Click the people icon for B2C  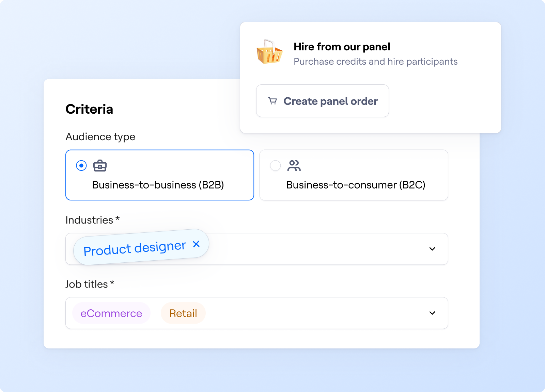pos(294,166)
